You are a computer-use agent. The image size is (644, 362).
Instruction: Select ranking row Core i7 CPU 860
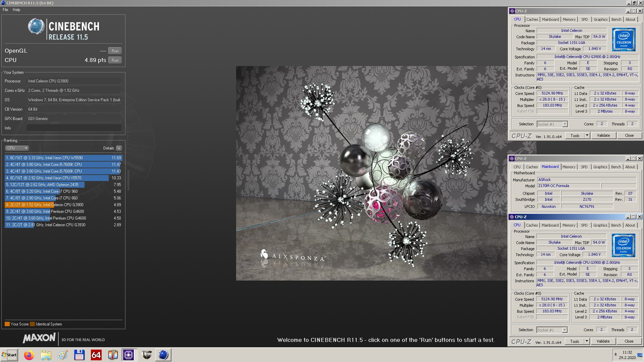pos(63,198)
